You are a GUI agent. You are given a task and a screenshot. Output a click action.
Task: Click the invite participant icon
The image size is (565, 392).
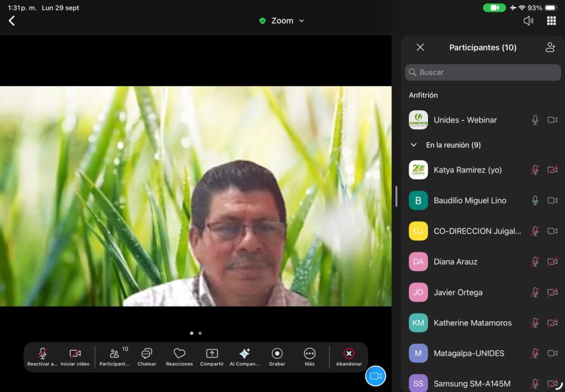(550, 47)
